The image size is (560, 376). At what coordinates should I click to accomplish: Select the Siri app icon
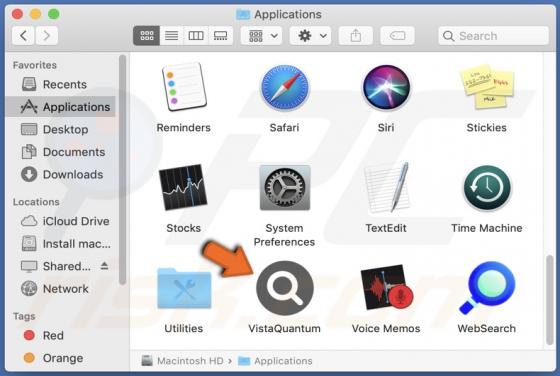point(386,87)
